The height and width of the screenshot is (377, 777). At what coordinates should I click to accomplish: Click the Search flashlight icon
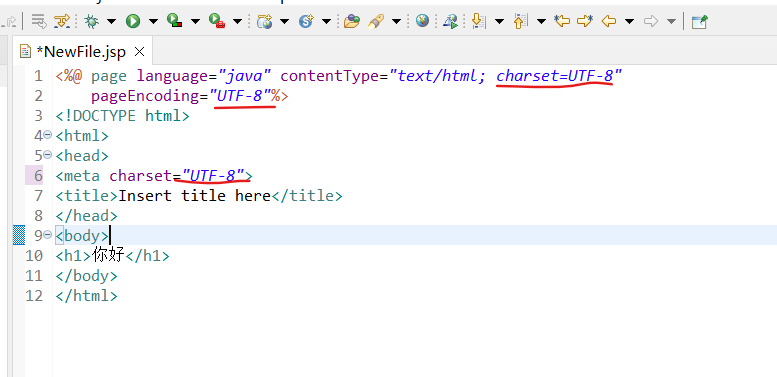pos(376,21)
